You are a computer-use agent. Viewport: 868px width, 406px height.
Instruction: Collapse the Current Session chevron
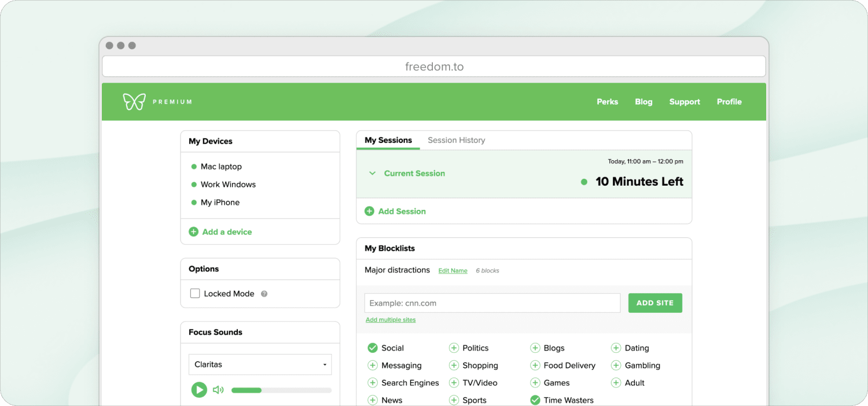(373, 173)
